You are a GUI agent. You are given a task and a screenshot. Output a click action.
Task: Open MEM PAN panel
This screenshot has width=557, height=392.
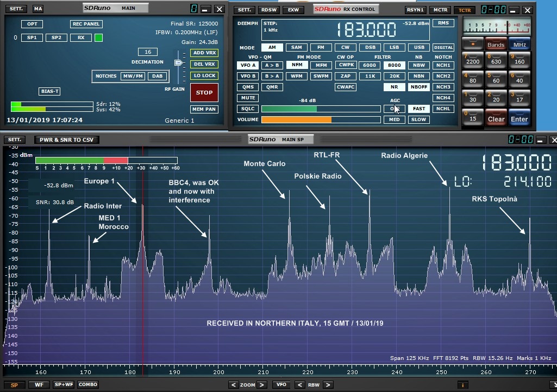204,109
